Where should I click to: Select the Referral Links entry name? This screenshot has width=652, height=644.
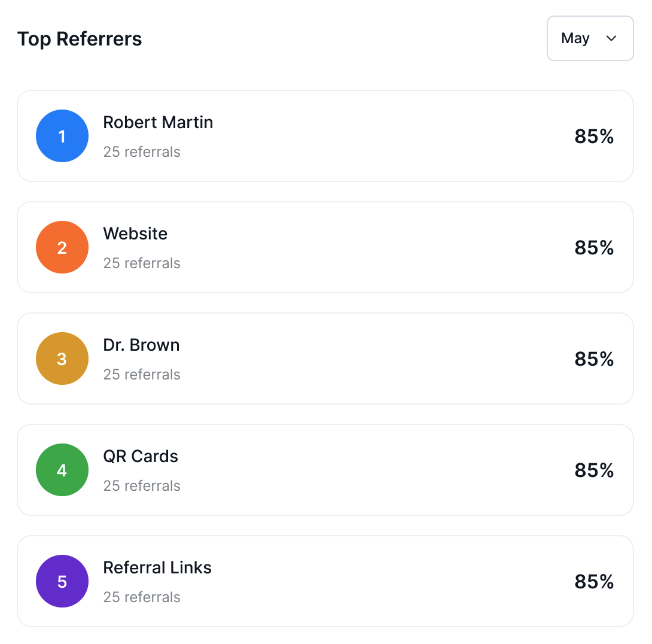(x=157, y=567)
